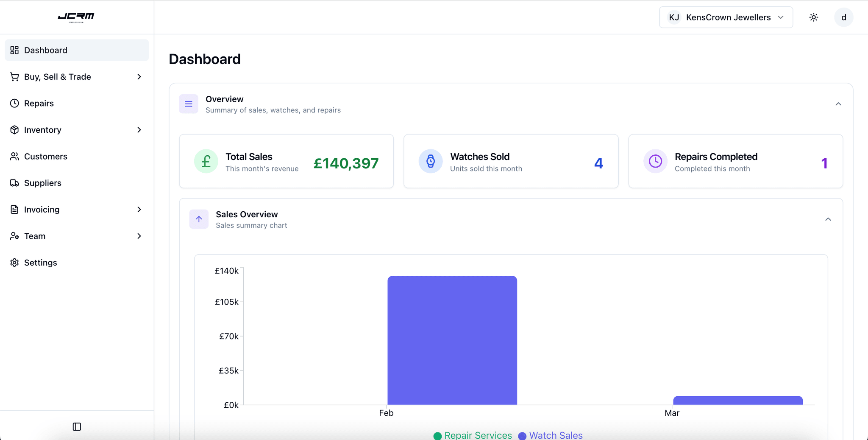868x440 pixels.
Task: Toggle light/dark mode with the sun icon
Action: click(x=814, y=17)
